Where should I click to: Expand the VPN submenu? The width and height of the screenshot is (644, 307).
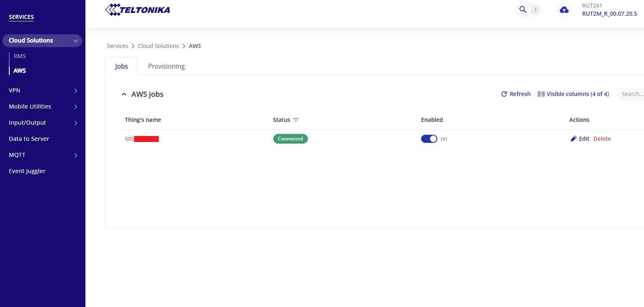tap(75, 91)
